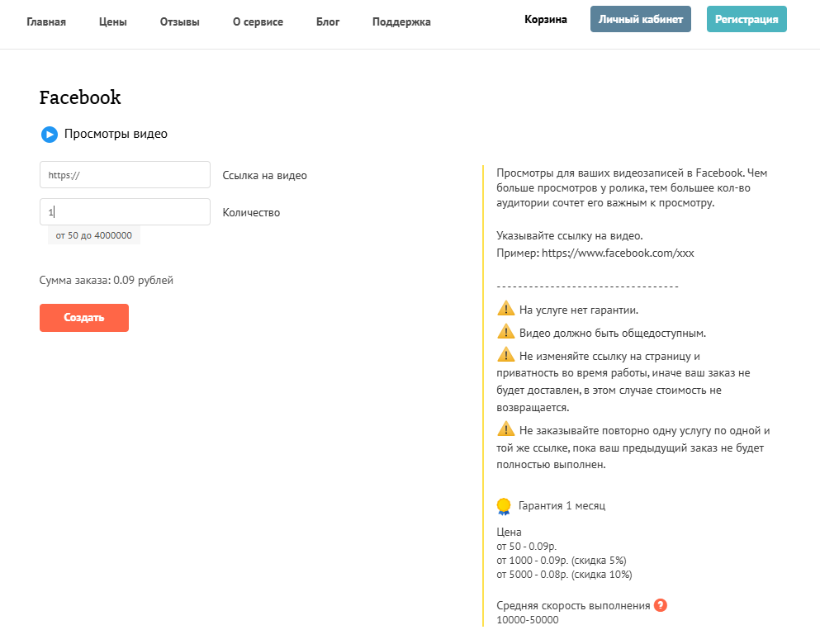The image size is (820, 644).
Task: Focus the Ссылка на видео input field
Action: tap(125, 174)
